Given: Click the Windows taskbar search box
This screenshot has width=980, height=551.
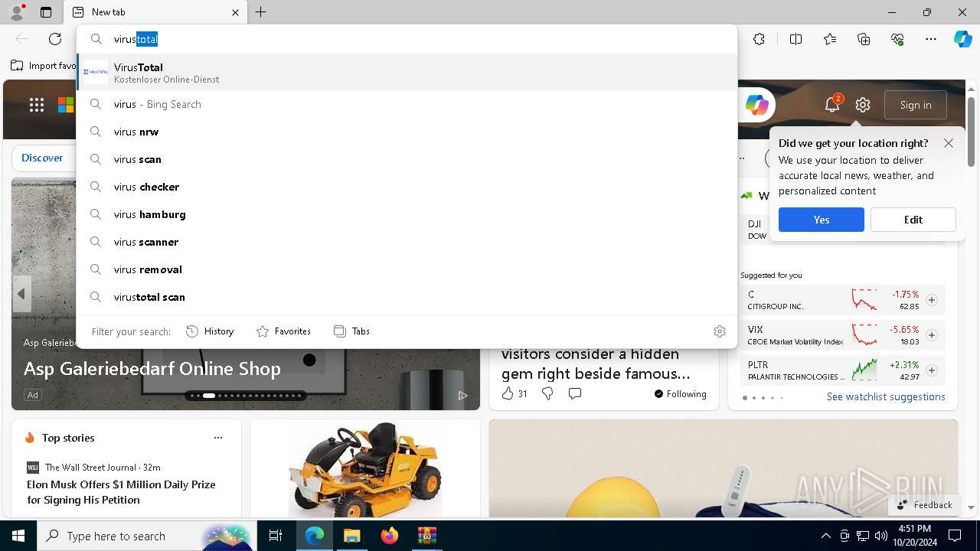Looking at the screenshot, I should (145, 536).
